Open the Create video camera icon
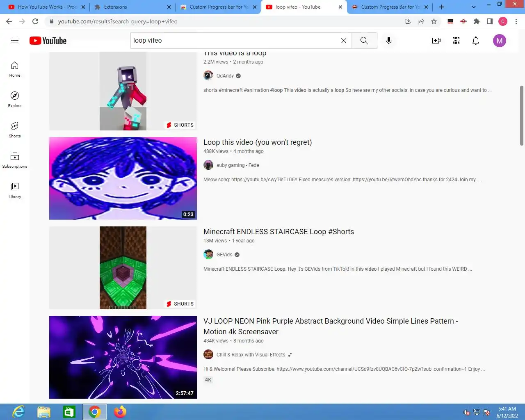The image size is (525, 420). pyautogui.click(x=436, y=41)
